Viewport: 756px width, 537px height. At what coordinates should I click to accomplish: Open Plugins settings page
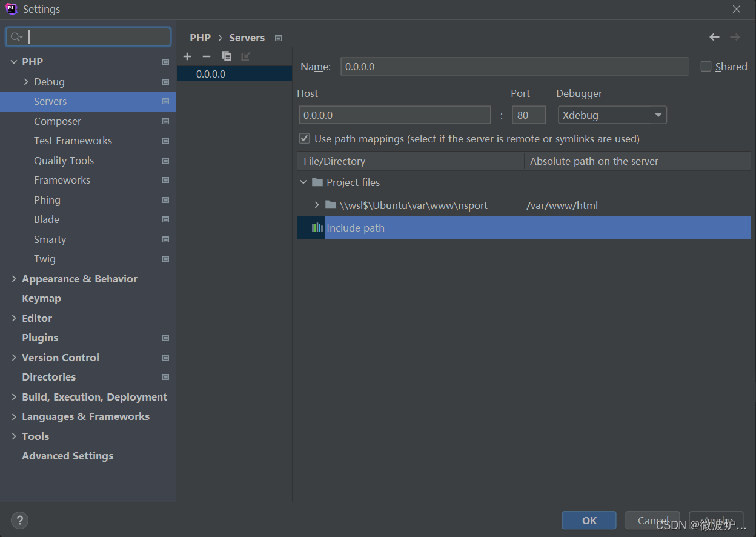(40, 338)
